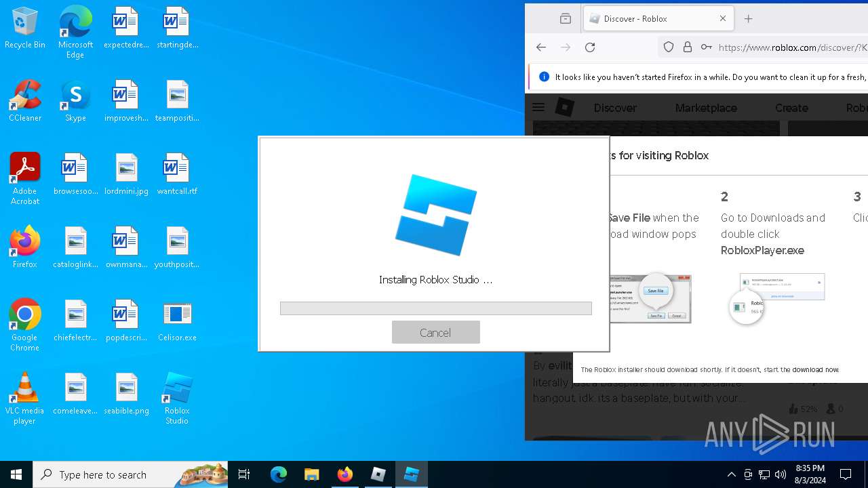Open the Windows Start menu

tap(16, 474)
